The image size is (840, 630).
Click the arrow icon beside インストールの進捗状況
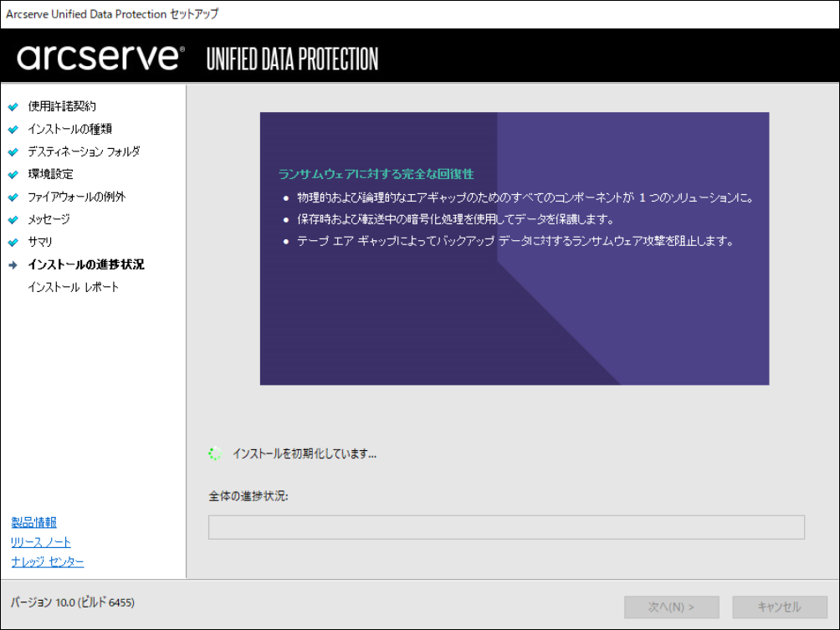point(13,265)
